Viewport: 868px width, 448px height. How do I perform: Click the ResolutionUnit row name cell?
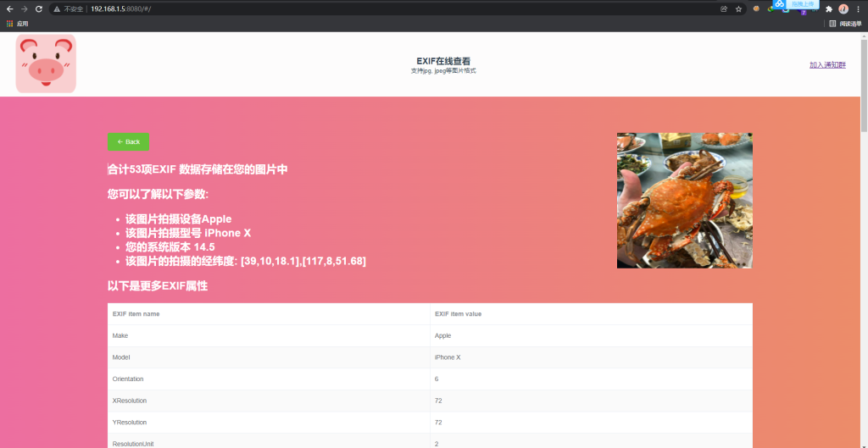269,441
